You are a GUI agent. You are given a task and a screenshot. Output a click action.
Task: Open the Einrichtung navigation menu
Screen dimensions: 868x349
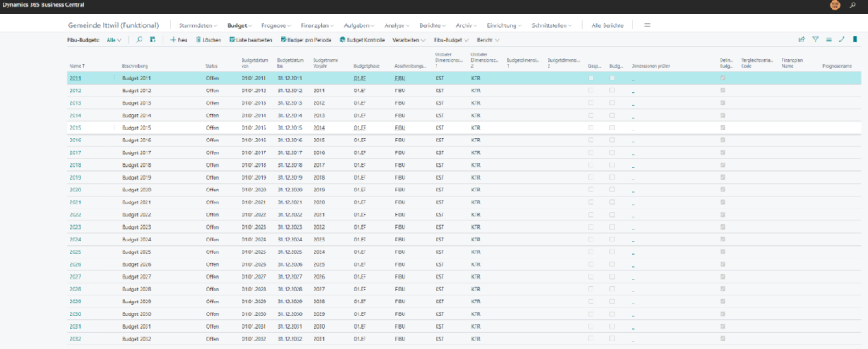[x=505, y=25]
